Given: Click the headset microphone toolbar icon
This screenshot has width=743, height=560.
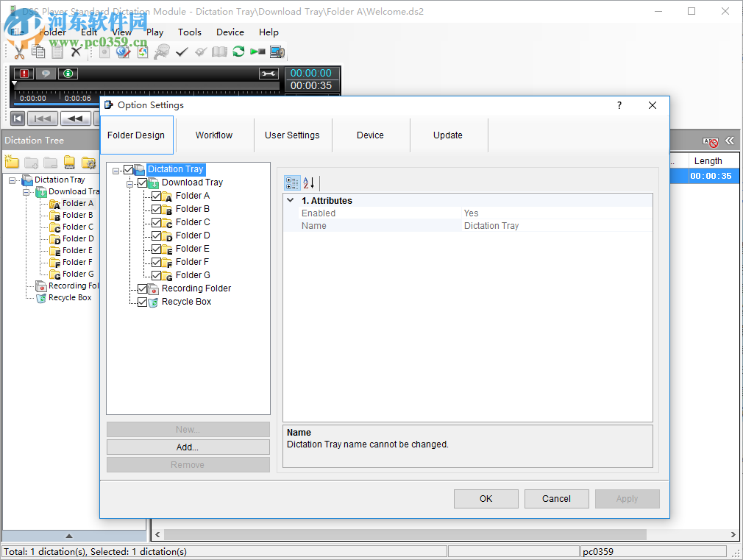Looking at the screenshot, I should click(162, 52).
